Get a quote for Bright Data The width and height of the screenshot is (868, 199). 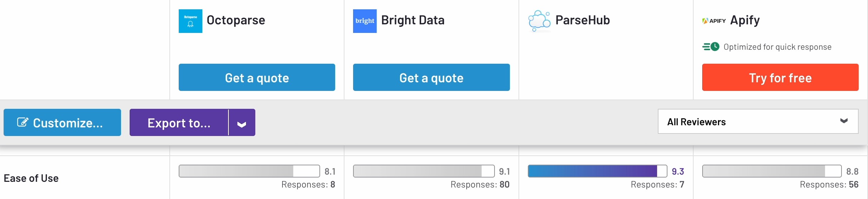coord(431,77)
